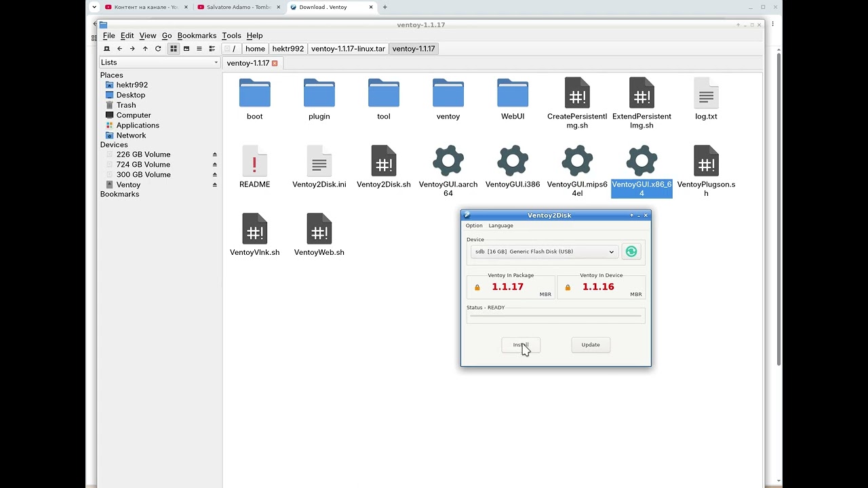Eject the Ventoy device
The width and height of the screenshot is (868, 488).
[215, 185]
